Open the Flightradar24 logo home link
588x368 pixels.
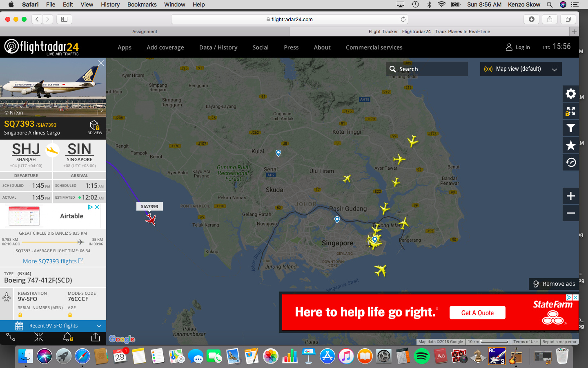[41, 47]
